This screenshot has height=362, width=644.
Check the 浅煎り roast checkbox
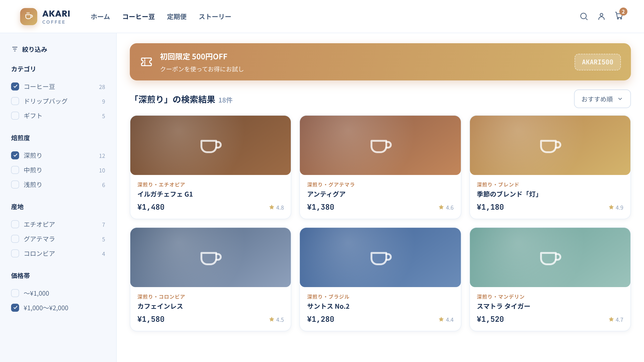pyautogui.click(x=15, y=185)
